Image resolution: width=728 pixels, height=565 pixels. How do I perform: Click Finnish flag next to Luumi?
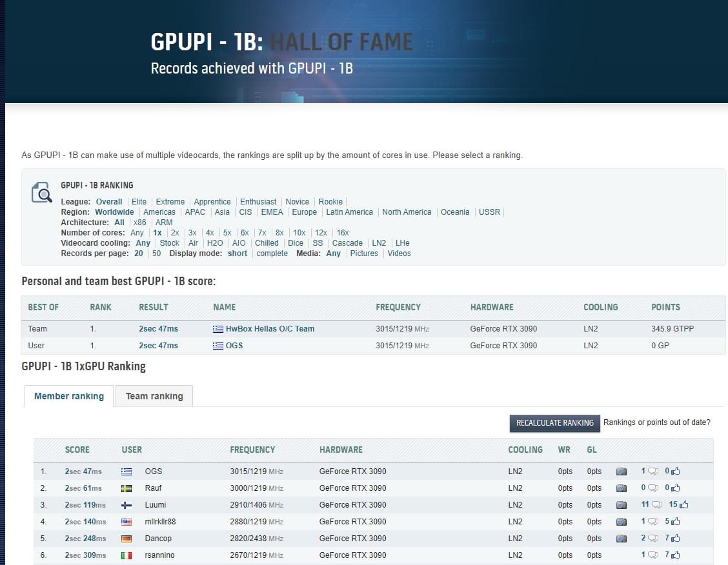click(x=126, y=505)
